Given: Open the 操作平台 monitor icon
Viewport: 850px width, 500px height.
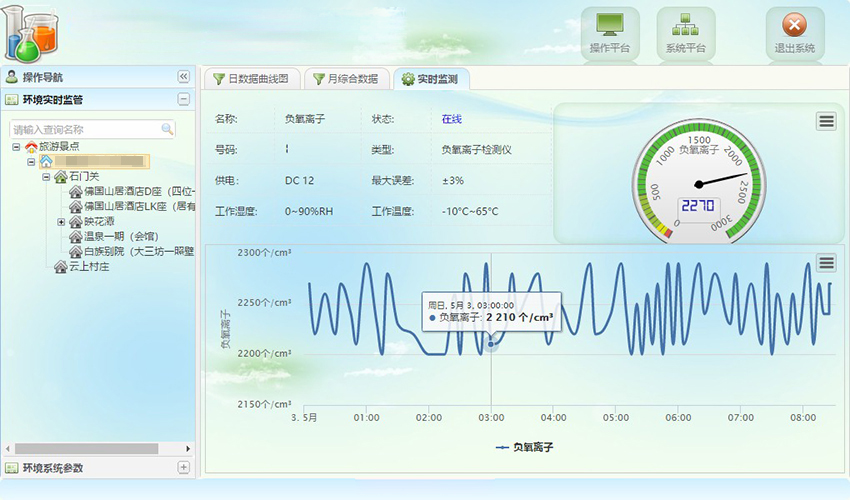Looking at the screenshot, I should [609, 26].
